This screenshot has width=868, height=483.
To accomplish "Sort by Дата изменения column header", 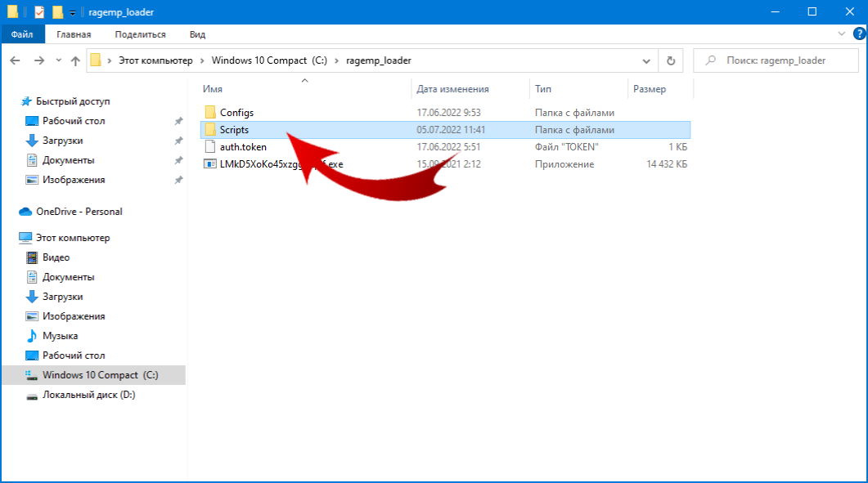I will [452, 88].
